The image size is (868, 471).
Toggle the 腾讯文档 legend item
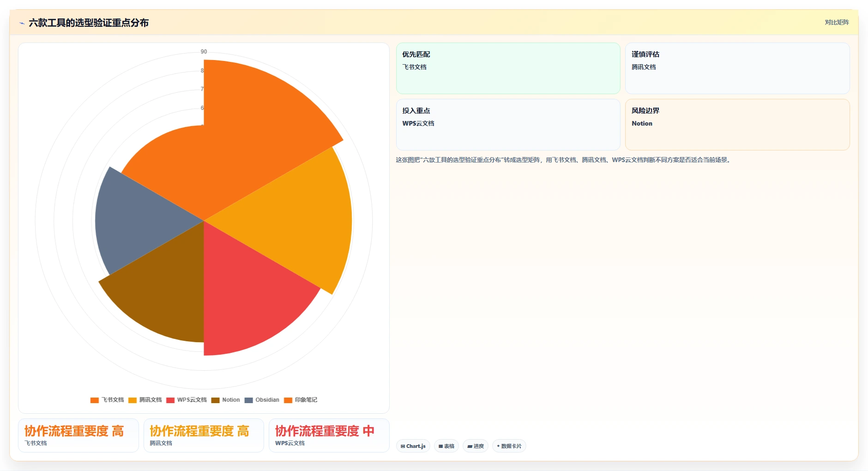145,400
